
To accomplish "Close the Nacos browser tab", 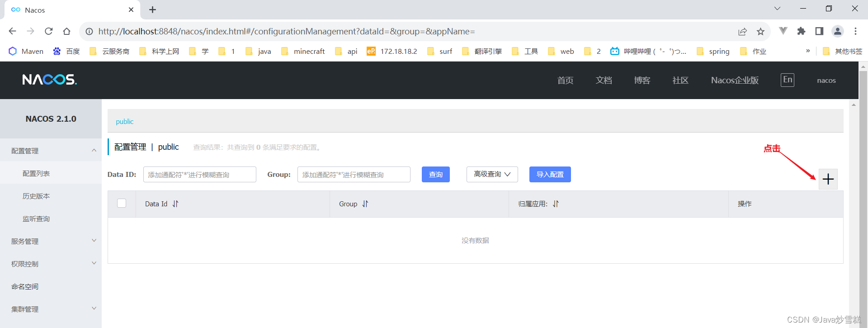I will tap(131, 10).
